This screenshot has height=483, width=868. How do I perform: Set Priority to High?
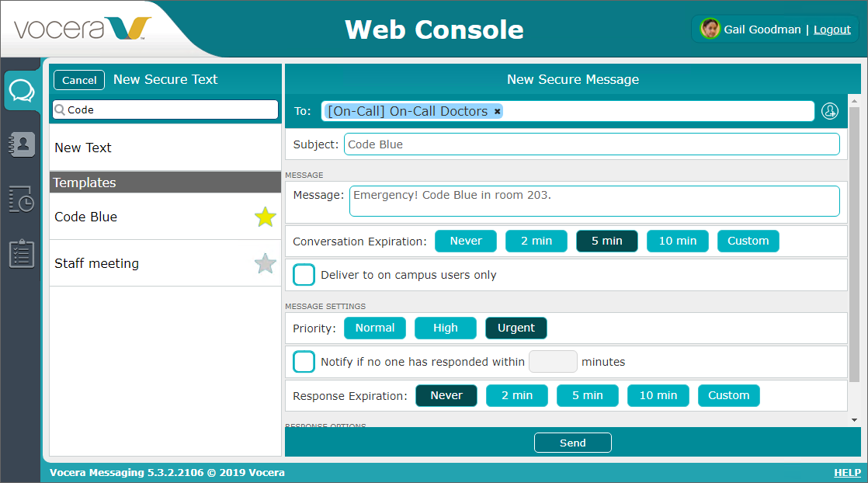pyautogui.click(x=446, y=328)
